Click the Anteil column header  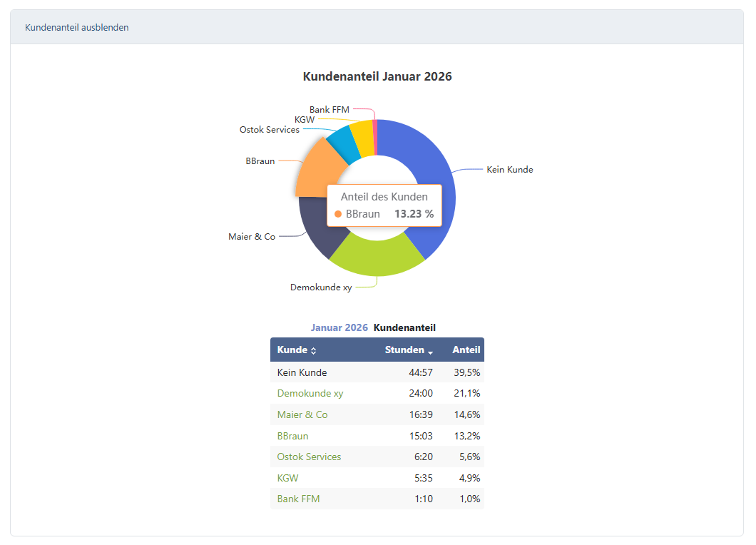(466, 350)
